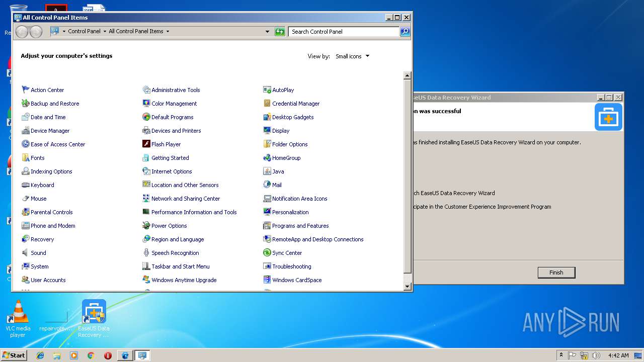Image resolution: width=644 pixels, height=362 pixels.
Task: Click the Ease of Access Center icon
Action: coord(26,144)
